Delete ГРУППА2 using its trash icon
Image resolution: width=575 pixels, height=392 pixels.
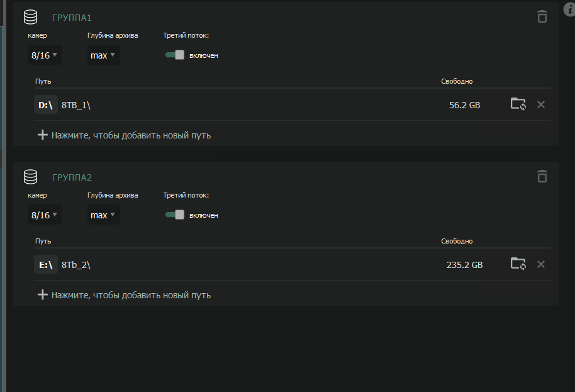pos(542,177)
